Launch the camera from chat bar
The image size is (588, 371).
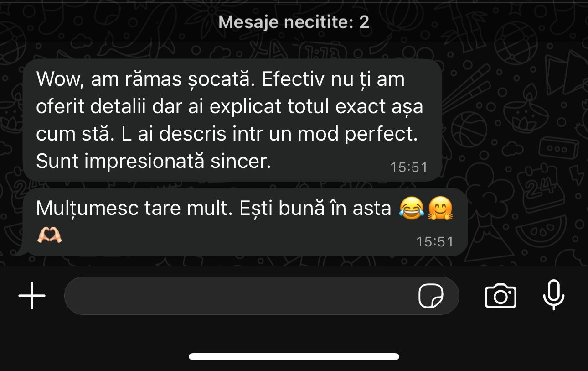[x=500, y=296]
